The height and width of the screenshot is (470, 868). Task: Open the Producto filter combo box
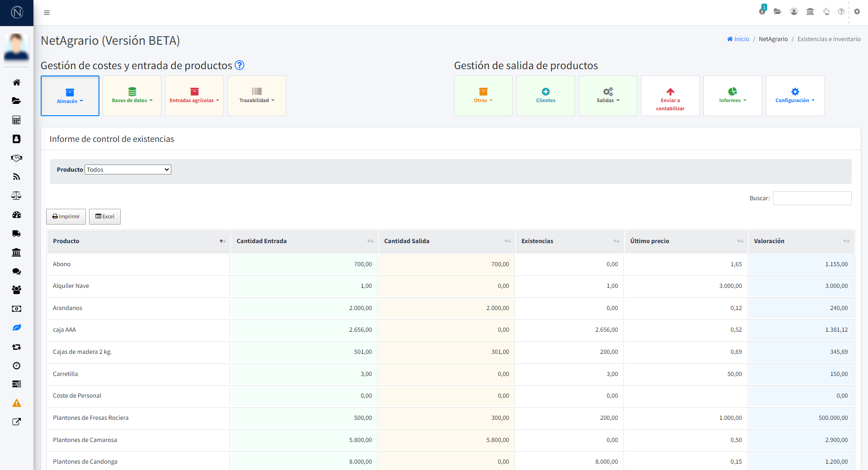[128, 169]
